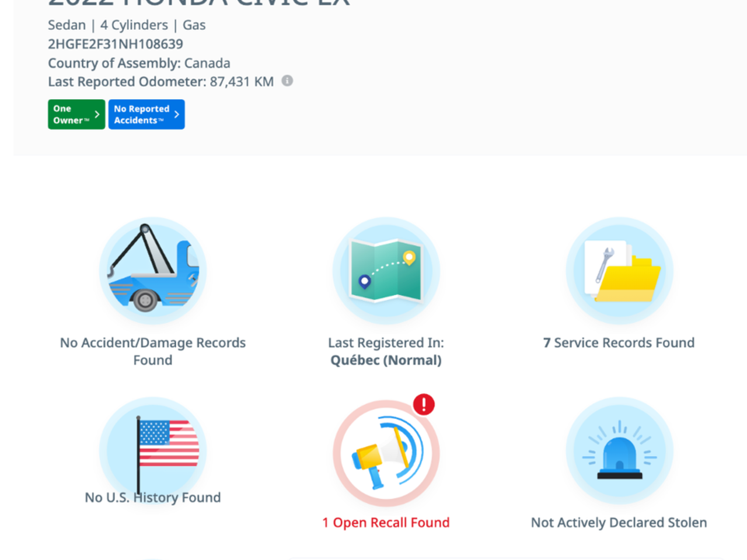Expand the One Owner badge chevron
747x560 pixels.
(97, 114)
